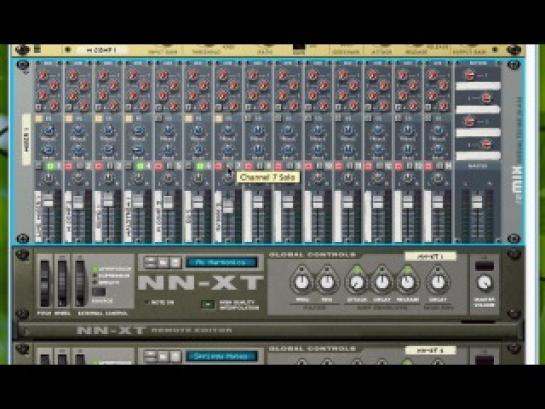Adjust the channel 1 aux send 4 knob
Viewport: 545px width, 409px height.
pos(54,105)
